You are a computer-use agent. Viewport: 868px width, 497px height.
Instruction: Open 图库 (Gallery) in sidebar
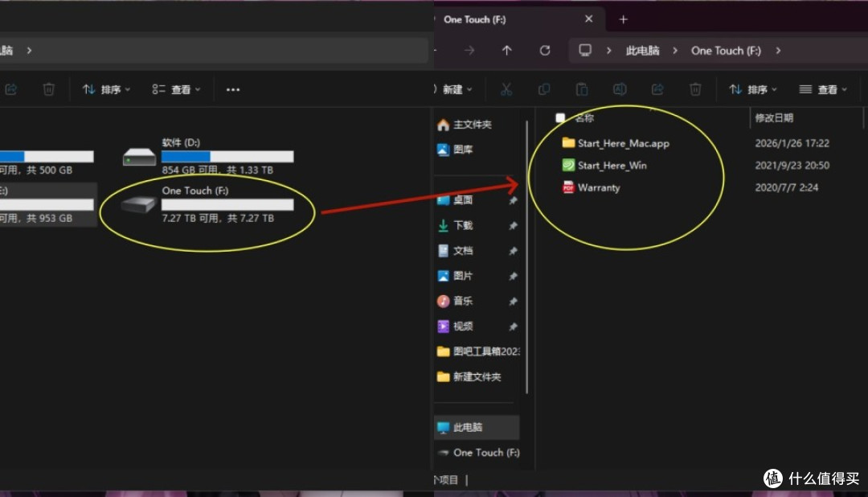455,150
